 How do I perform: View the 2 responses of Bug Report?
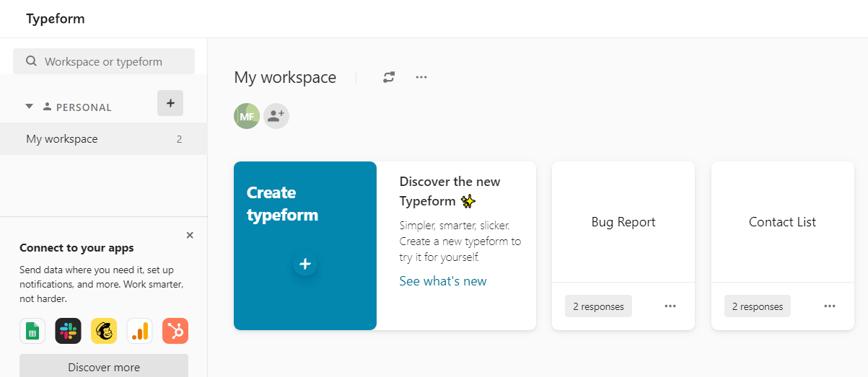[x=598, y=306]
